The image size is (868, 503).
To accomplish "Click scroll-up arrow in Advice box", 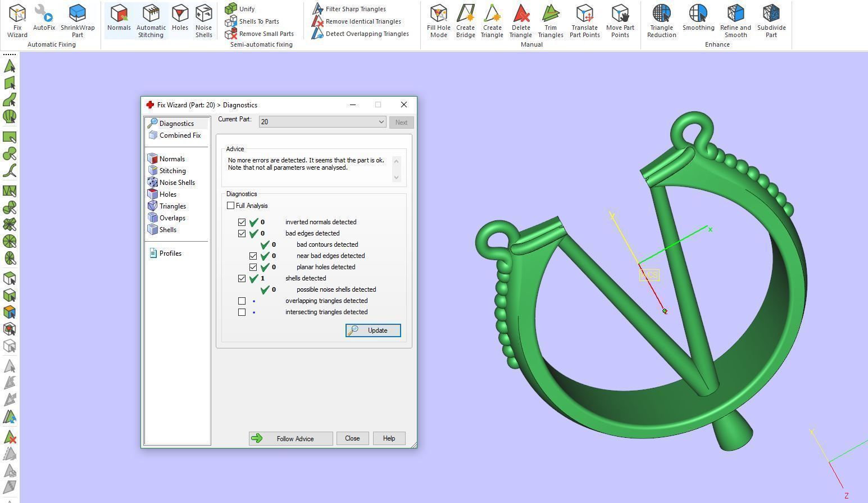I will pos(397,161).
